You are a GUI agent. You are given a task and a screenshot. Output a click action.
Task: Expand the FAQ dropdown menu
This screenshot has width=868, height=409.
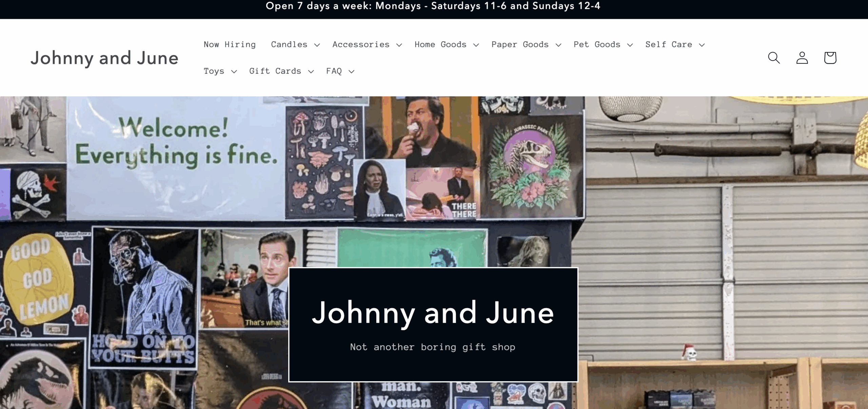[352, 71]
